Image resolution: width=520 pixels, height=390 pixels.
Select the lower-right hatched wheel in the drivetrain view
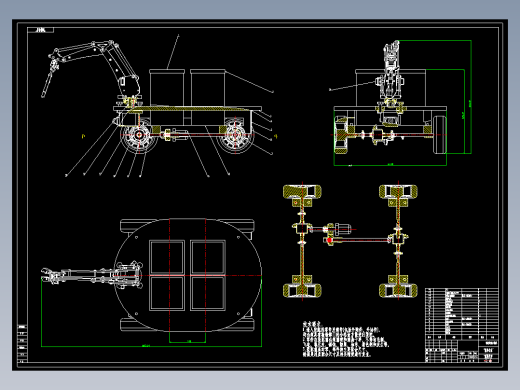(x=398, y=290)
